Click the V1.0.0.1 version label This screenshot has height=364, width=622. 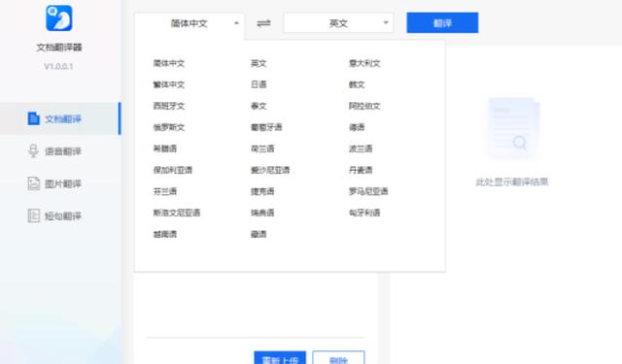(58, 67)
